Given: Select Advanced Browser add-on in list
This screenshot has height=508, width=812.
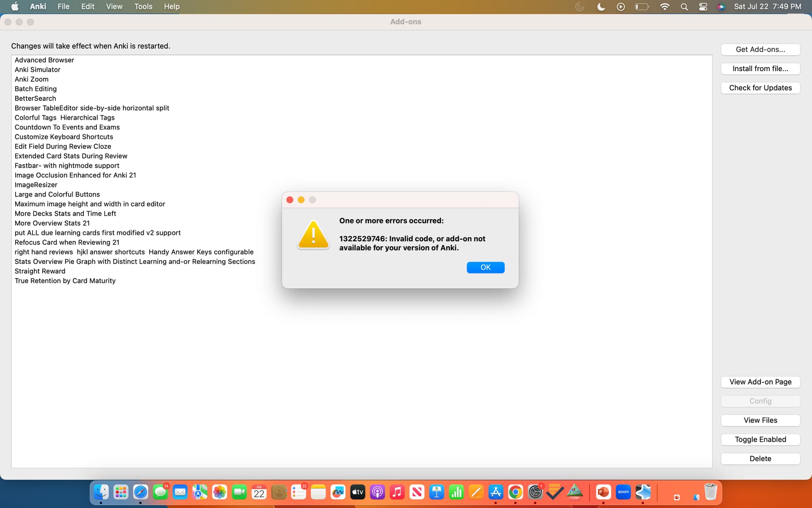Looking at the screenshot, I should tap(44, 60).
